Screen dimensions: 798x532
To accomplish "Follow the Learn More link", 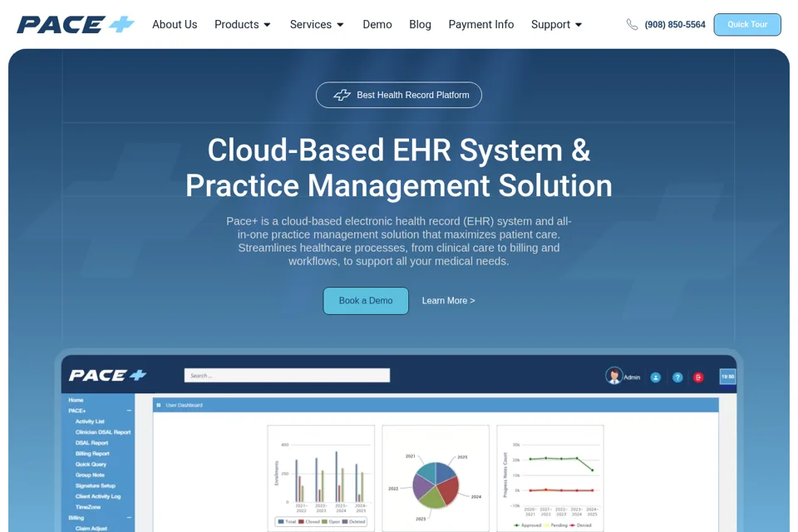I will 448,301.
